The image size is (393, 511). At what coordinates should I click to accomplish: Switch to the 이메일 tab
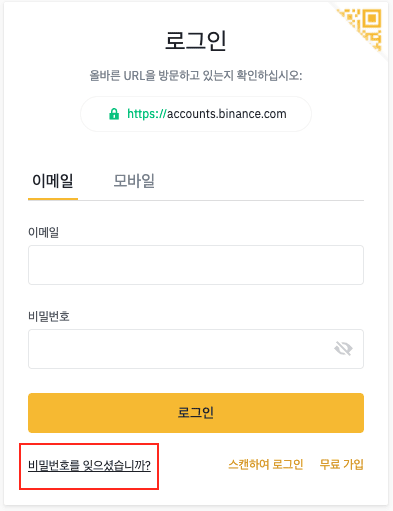tap(53, 181)
